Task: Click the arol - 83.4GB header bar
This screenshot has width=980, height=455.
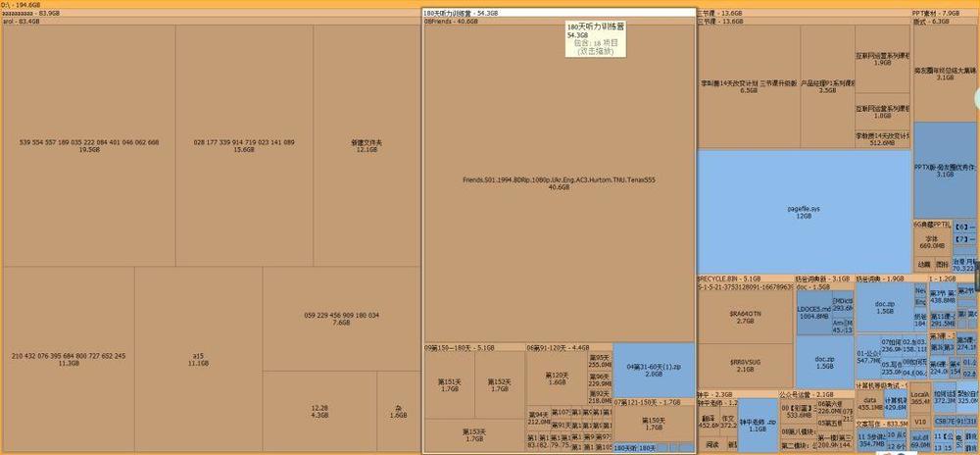Action: click(x=212, y=22)
